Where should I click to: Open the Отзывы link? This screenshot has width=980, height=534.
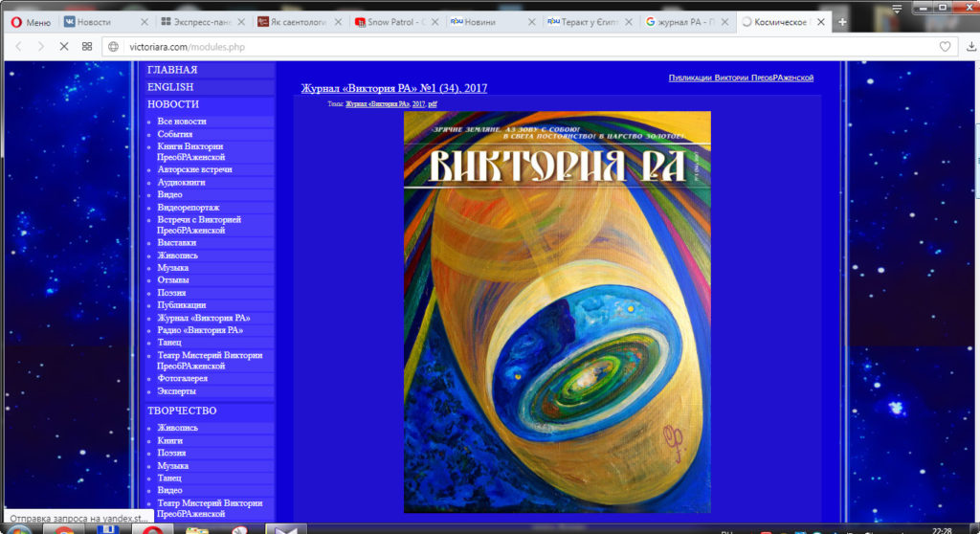[173, 280]
